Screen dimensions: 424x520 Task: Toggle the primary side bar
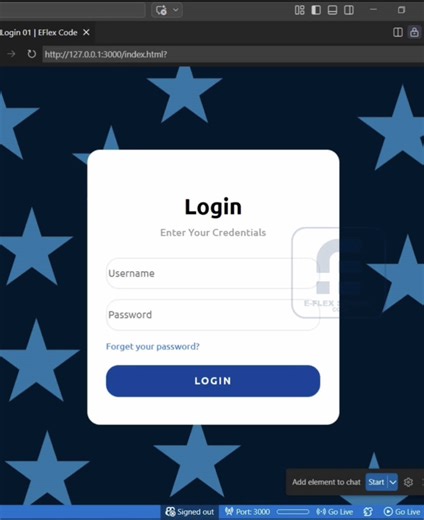tap(316, 10)
